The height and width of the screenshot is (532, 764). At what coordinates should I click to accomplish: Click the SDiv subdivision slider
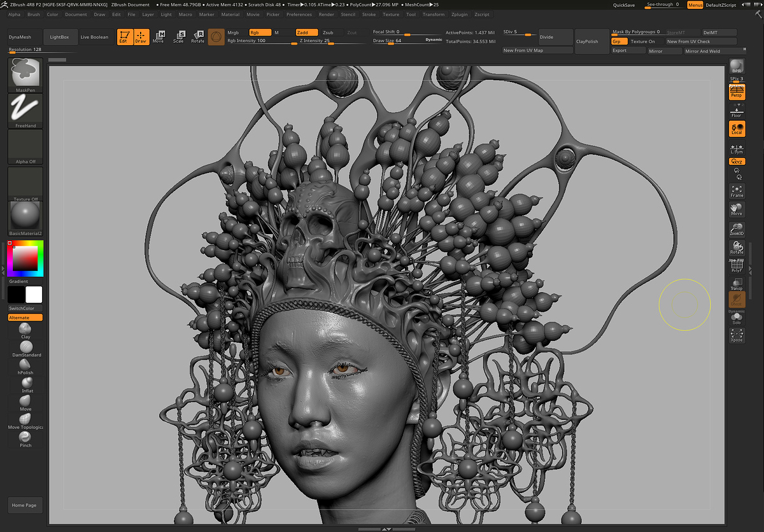(519, 32)
